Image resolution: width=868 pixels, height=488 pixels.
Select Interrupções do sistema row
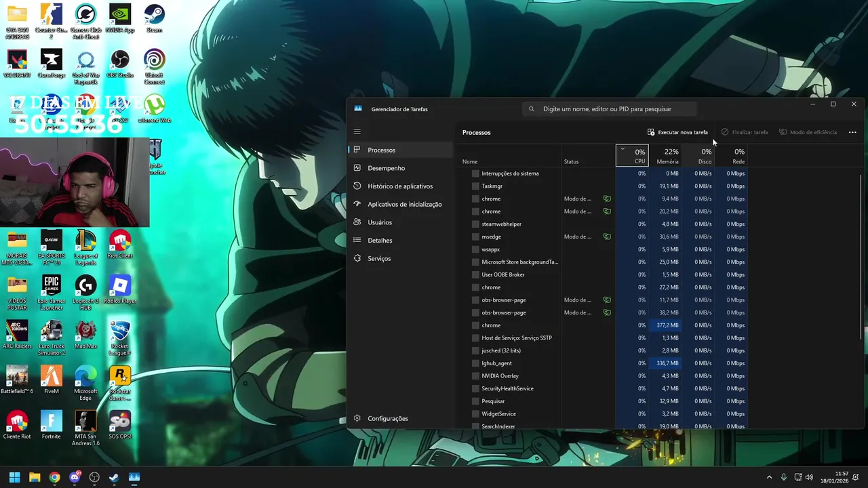604,174
